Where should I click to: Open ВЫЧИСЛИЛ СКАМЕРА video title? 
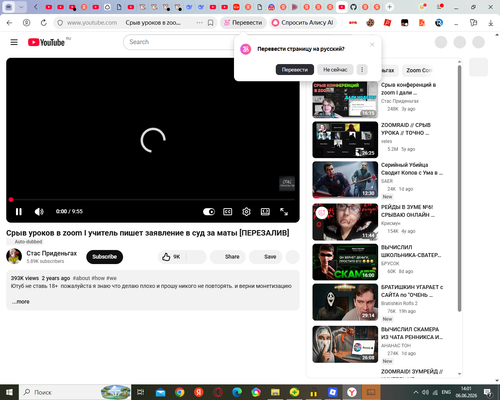[412, 333]
